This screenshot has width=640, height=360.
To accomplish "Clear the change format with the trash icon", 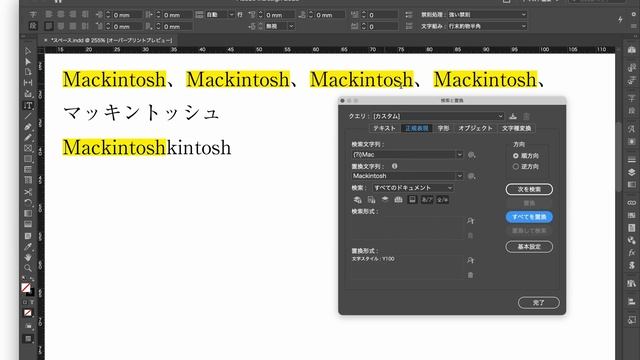I will (470, 275).
